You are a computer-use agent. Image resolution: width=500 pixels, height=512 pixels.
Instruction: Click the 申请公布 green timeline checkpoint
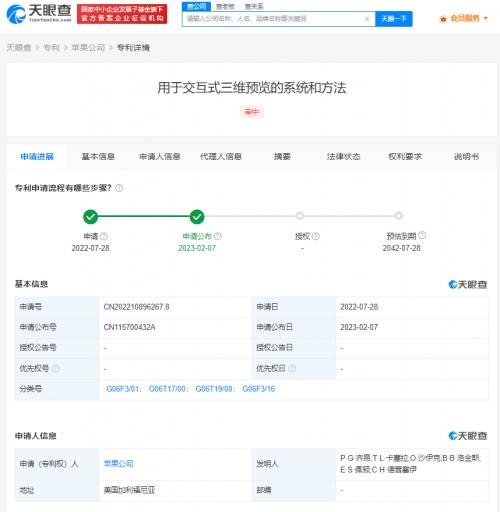[x=197, y=217]
